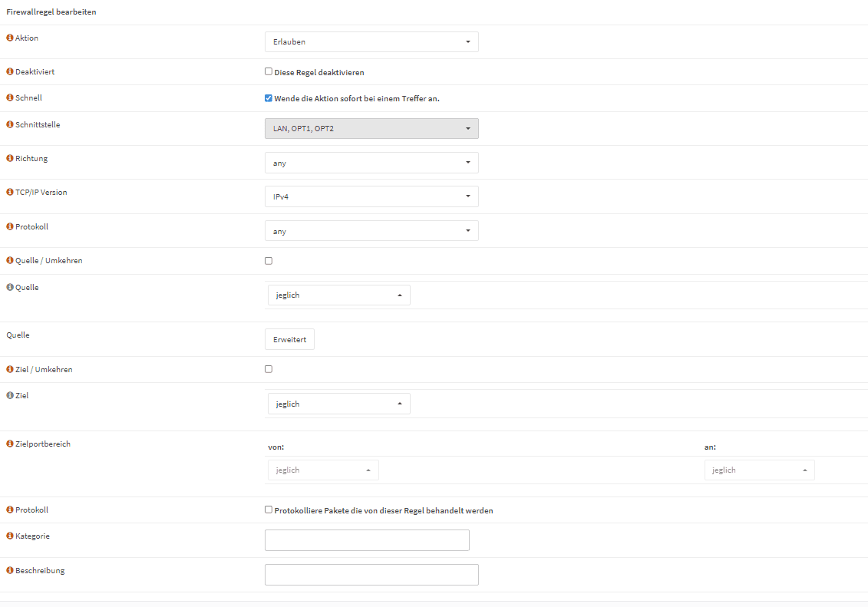Click the info icon next to Kategorie
The image size is (868, 607).
pos(9,536)
